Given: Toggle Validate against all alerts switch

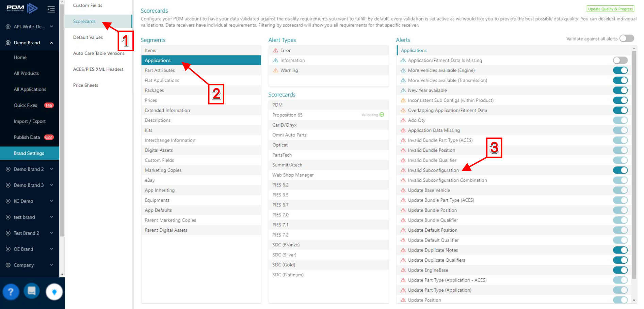Looking at the screenshot, I should point(627,38).
